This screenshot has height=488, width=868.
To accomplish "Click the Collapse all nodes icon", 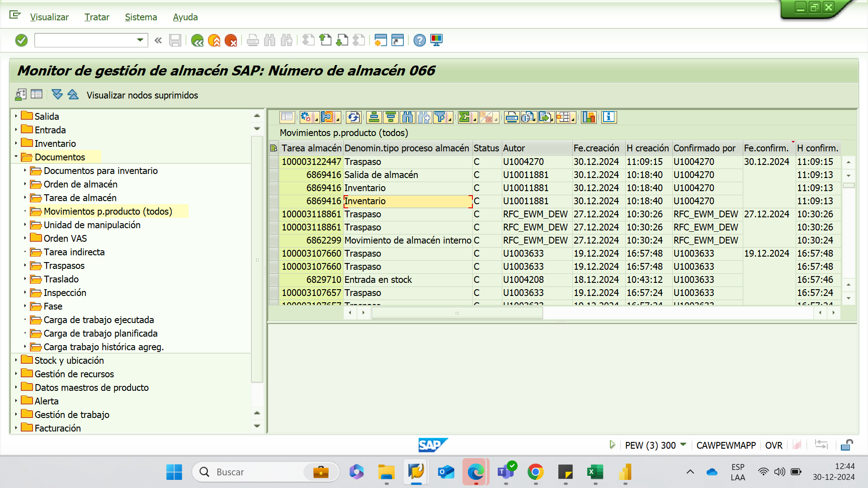I will click(x=73, y=94).
